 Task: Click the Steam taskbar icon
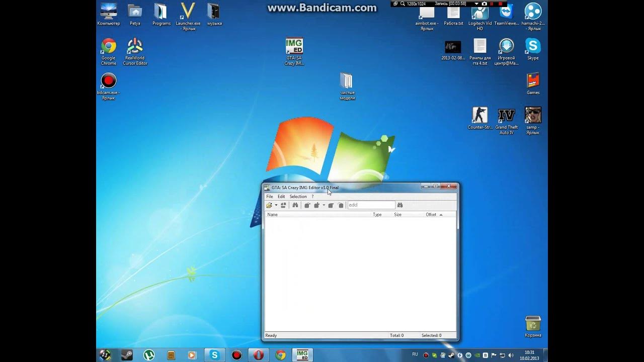127,355
